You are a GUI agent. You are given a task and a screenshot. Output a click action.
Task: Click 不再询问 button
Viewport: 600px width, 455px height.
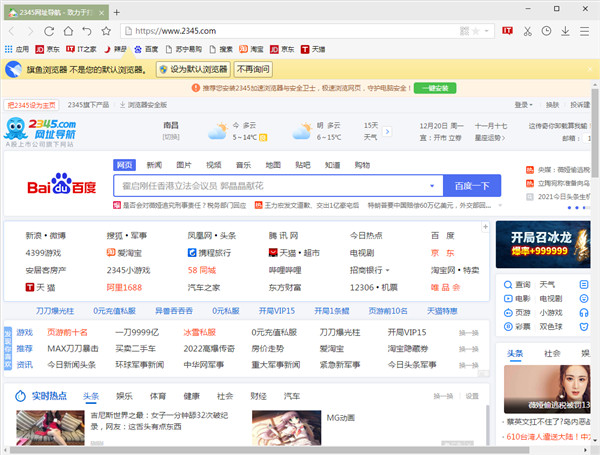coord(253,69)
